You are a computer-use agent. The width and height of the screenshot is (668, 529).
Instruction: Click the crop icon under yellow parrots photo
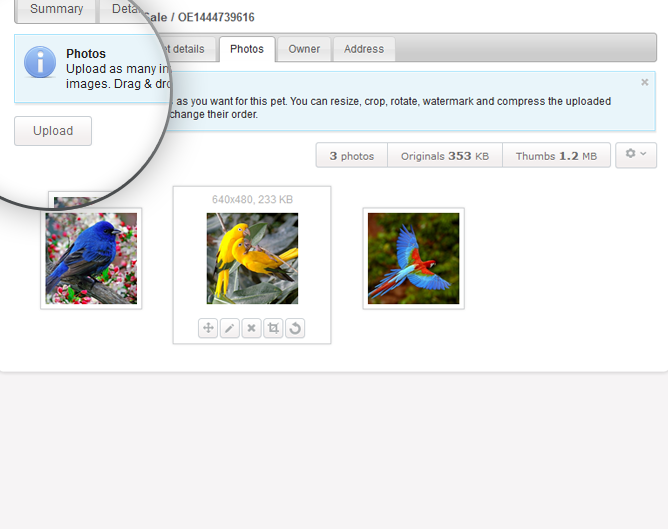click(273, 328)
